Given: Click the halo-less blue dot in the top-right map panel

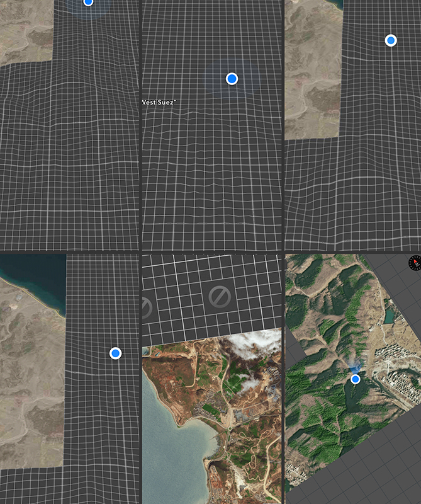Looking at the screenshot, I should point(391,40).
